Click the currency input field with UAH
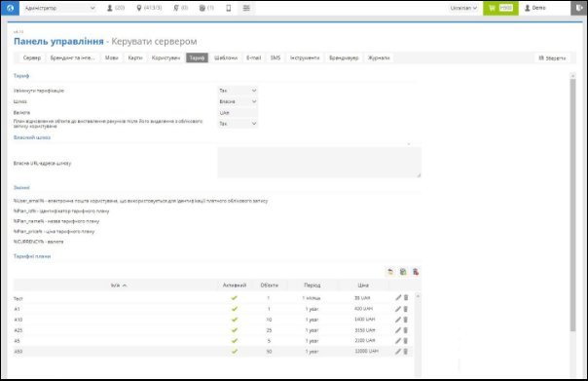The width and height of the screenshot is (588, 381). (238, 113)
